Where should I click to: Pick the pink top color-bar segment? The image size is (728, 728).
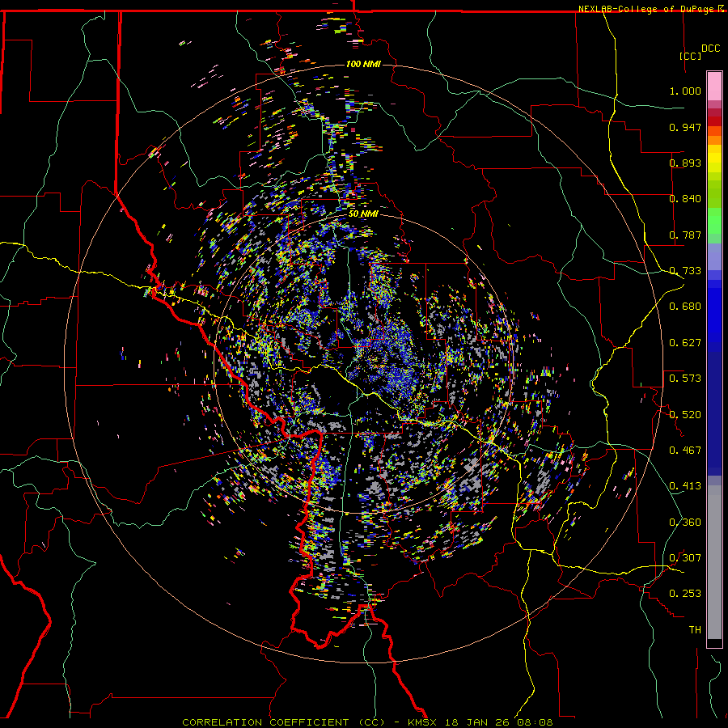point(714,86)
